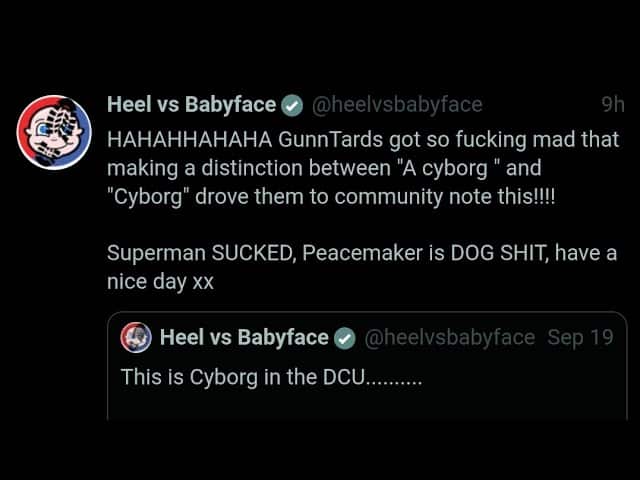Click the verified badge inside the quoted tweet

tap(344, 339)
